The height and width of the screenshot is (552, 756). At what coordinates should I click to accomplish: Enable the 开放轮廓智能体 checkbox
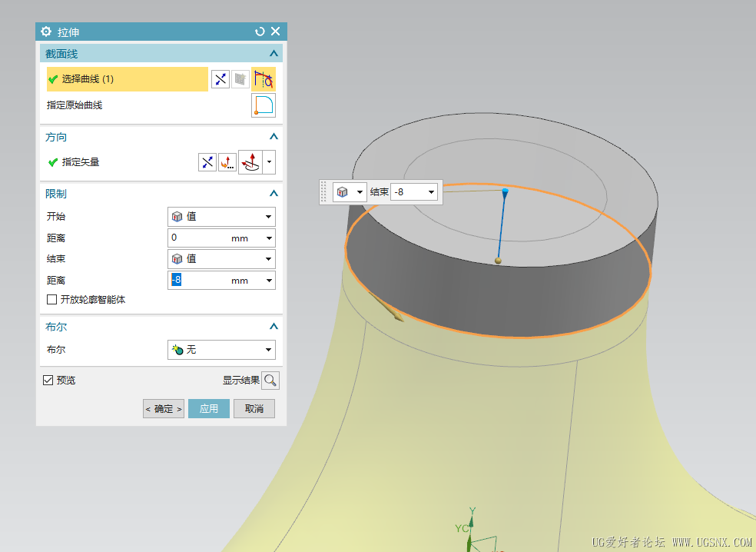coord(52,300)
